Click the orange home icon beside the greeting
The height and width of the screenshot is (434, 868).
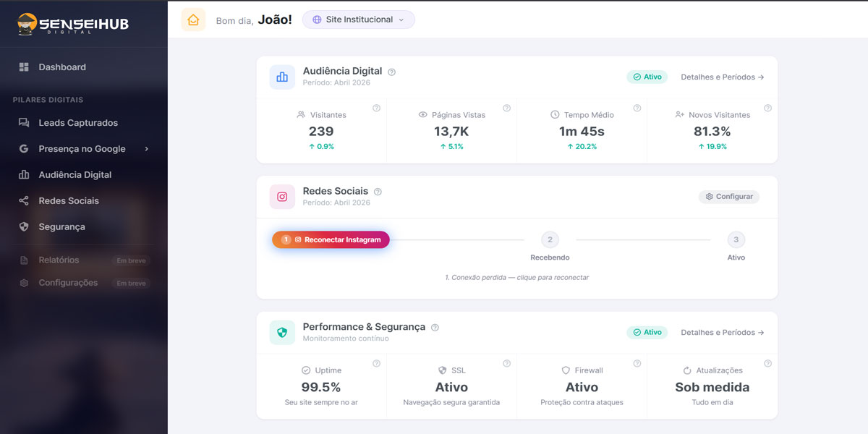click(x=193, y=20)
